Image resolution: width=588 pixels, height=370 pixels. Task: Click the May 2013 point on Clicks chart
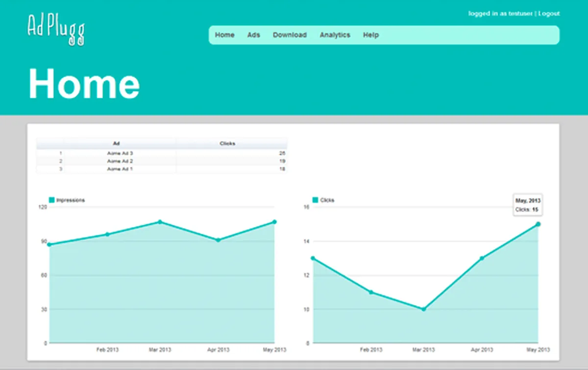(538, 224)
